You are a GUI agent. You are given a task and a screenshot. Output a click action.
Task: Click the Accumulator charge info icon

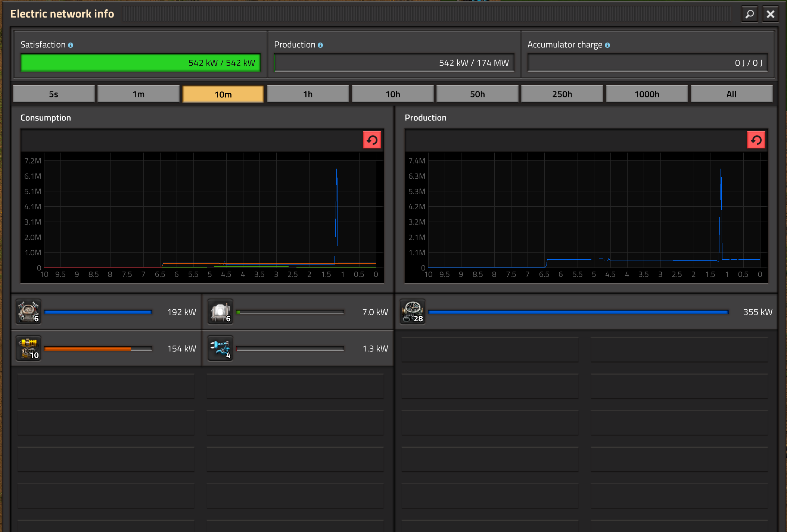(x=607, y=45)
